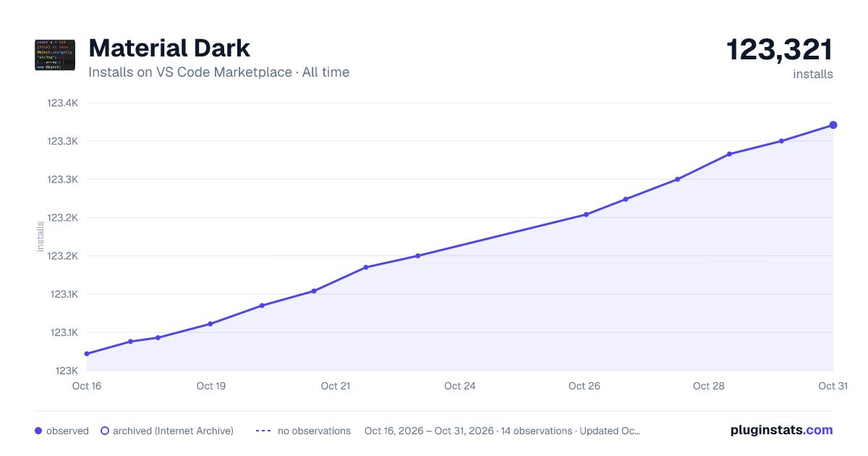868x456 pixels.
Task: Click the Oct 24 x-axis label
Action: tap(460, 386)
